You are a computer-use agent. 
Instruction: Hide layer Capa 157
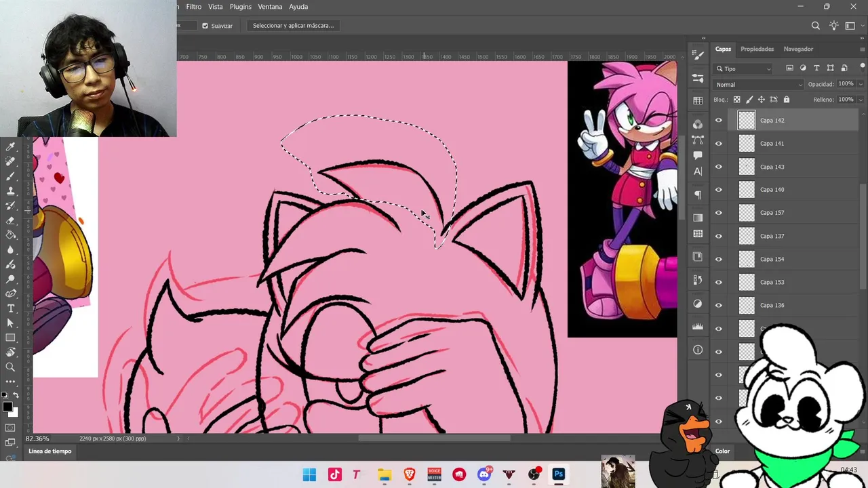tap(719, 213)
